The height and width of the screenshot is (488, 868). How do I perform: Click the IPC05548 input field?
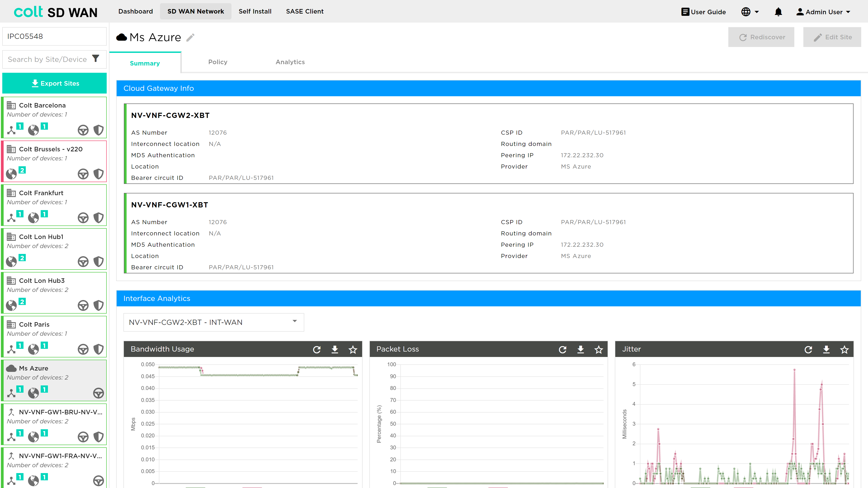coord(54,36)
